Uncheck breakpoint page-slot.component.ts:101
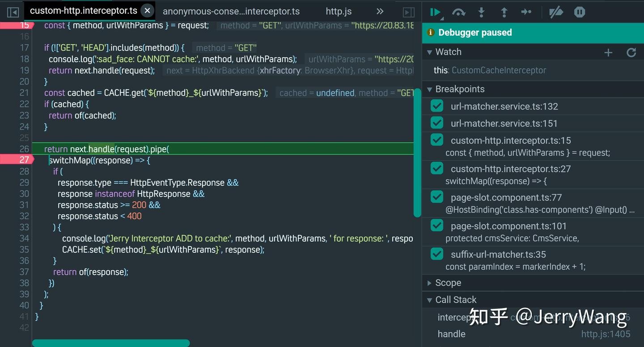This screenshot has height=347, width=644. coord(437,226)
